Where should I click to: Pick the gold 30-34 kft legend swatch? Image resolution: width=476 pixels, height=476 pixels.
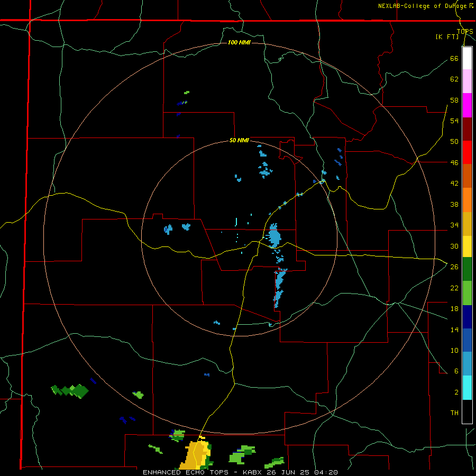467,224
